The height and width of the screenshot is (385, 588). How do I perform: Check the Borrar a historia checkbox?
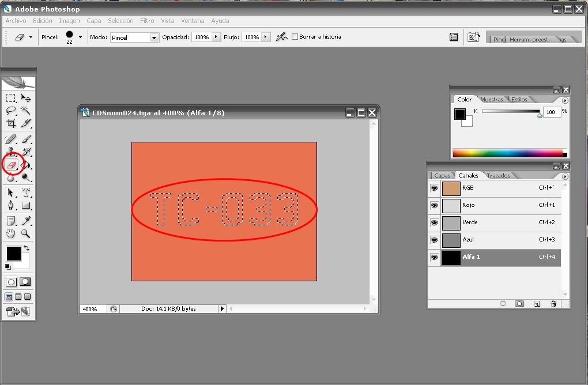click(295, 37)
